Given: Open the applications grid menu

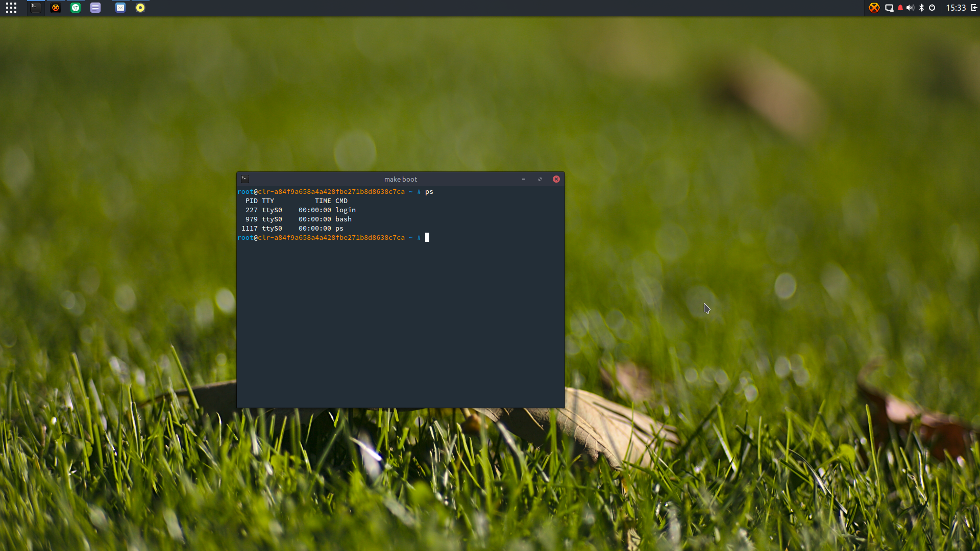Looking at the screenshot, I should coord(11,8).
